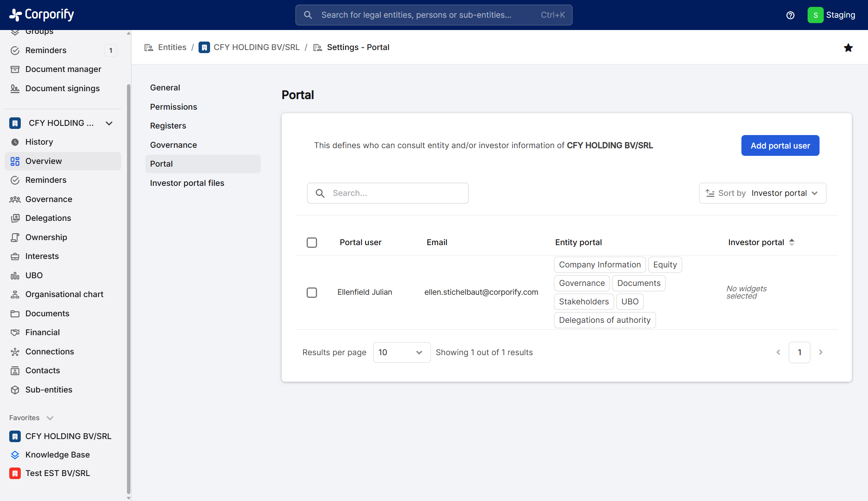Open Results per page dropdown

(401, 352)
